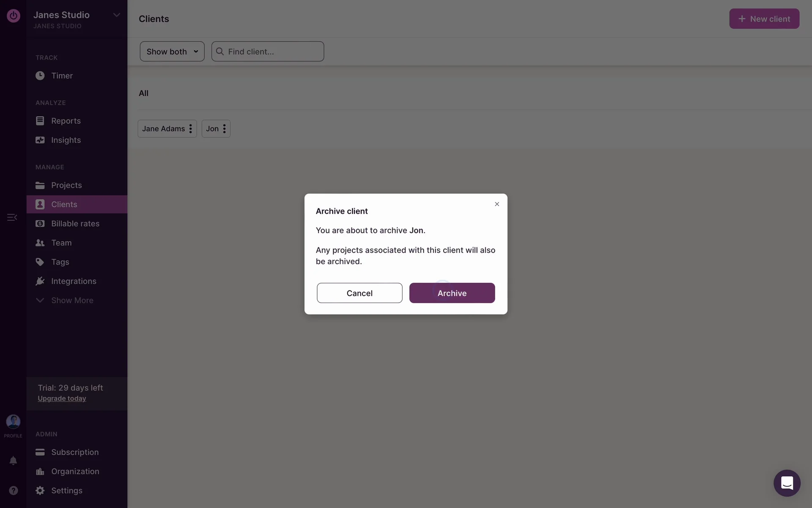Screen dimensions: 812x508
Task: Open the Jane Adams three-dot options
Action: point(191,129)
